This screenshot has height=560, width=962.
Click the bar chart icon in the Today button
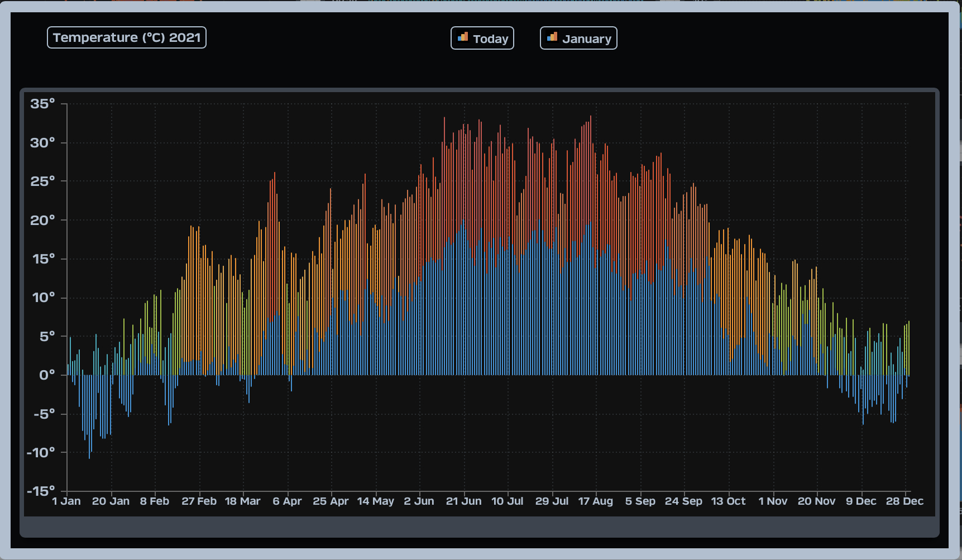(x=463, y=37)
